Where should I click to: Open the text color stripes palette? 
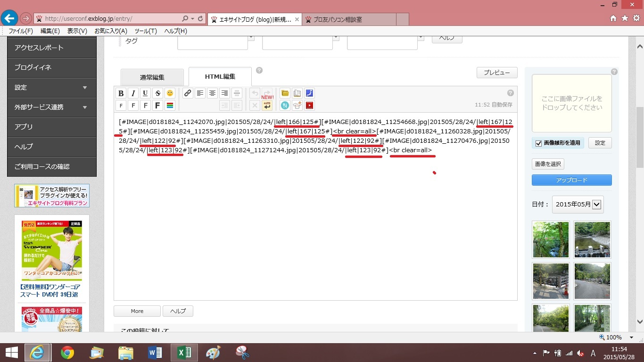coord(170,106)
